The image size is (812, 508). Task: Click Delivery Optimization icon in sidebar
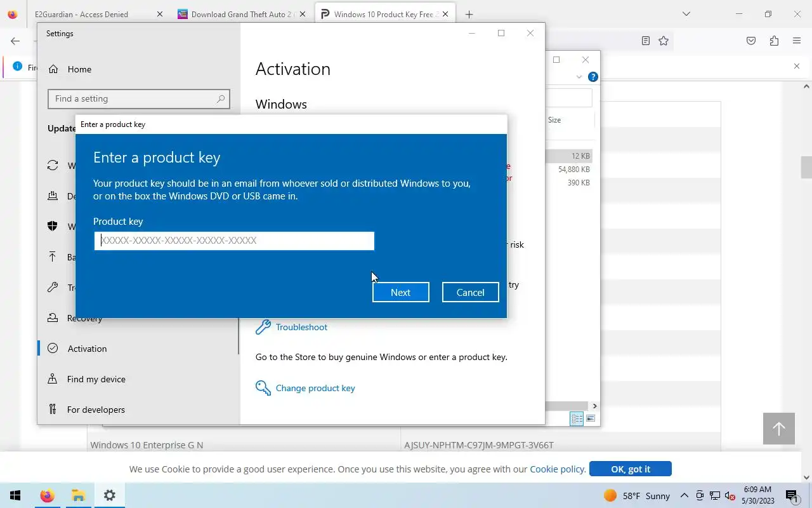tap(53, 196)
